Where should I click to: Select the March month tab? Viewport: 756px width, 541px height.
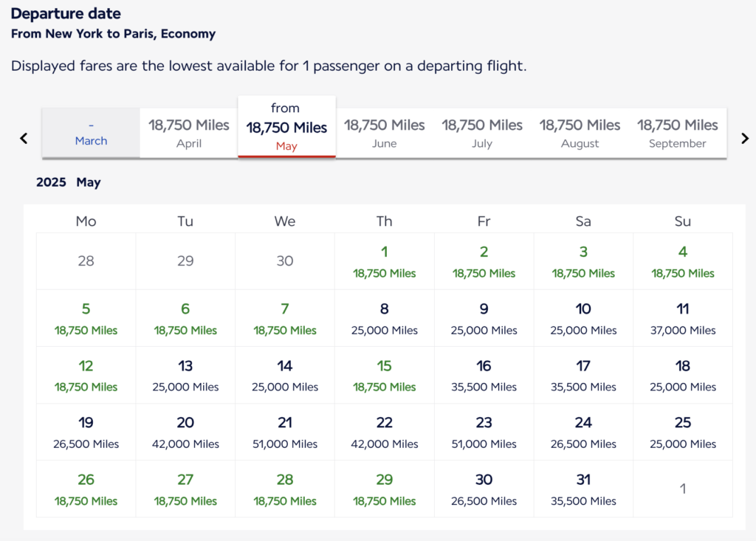[x=91, y=133]
